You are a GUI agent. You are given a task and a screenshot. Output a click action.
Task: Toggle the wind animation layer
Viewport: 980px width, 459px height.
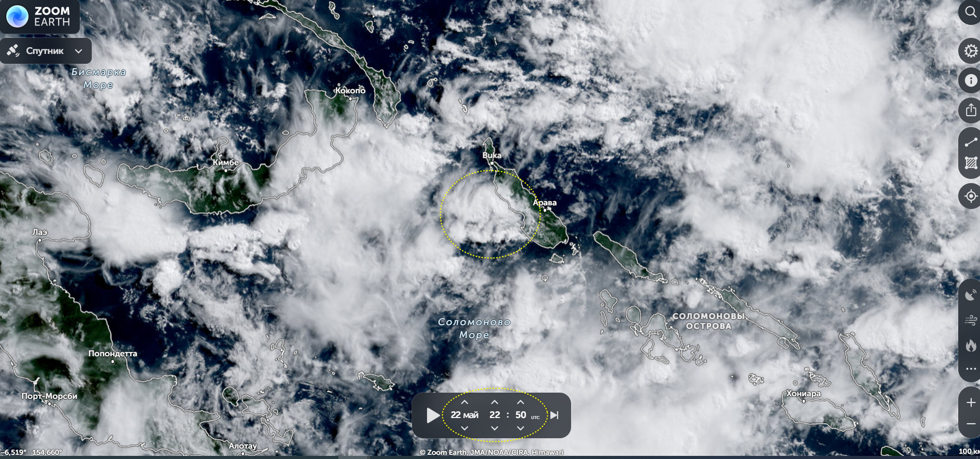click(x=970, y=320)
